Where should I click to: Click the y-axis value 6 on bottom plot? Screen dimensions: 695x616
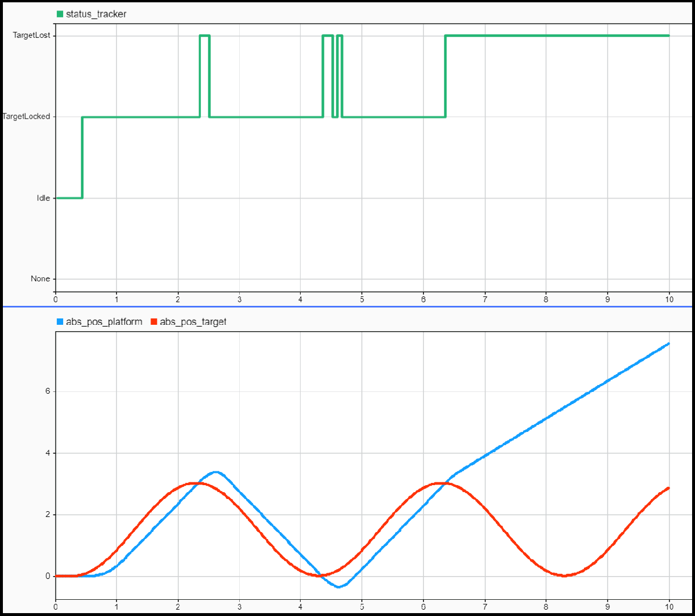pos(49,391)
